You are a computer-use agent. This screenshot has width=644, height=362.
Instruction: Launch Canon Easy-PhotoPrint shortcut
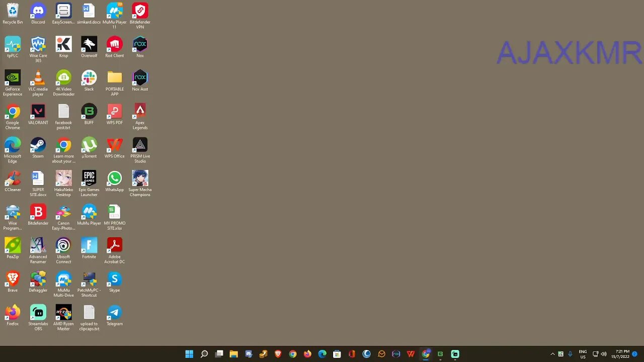pos(63,217)
